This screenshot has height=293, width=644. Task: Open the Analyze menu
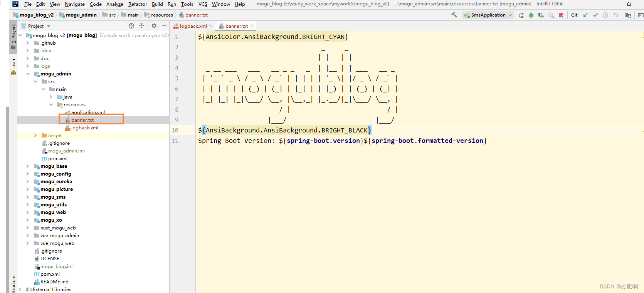(115, 4)
